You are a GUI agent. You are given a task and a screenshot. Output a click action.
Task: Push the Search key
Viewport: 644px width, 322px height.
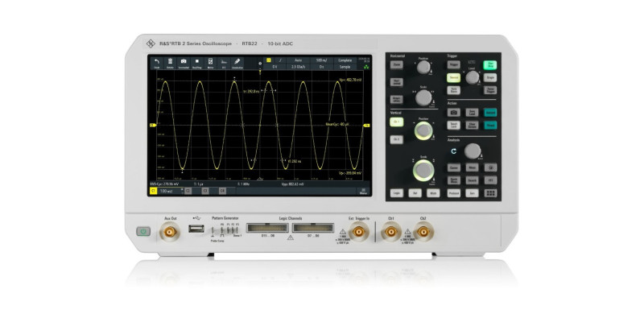[x=472, y=180]
